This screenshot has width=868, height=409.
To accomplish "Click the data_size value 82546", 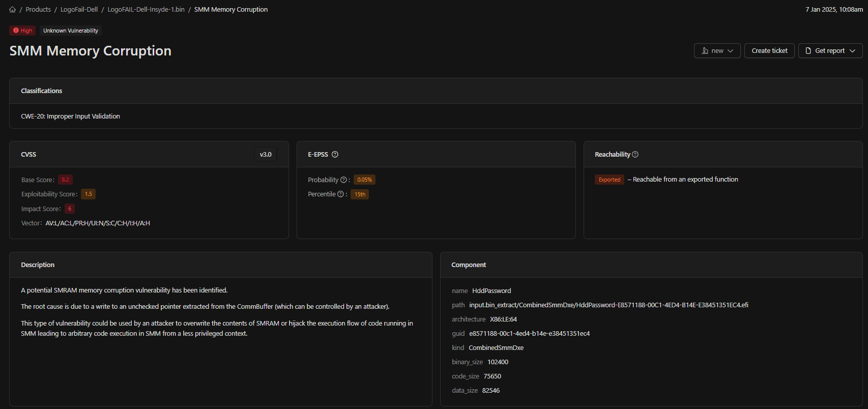I will click(x=491, y=391).
